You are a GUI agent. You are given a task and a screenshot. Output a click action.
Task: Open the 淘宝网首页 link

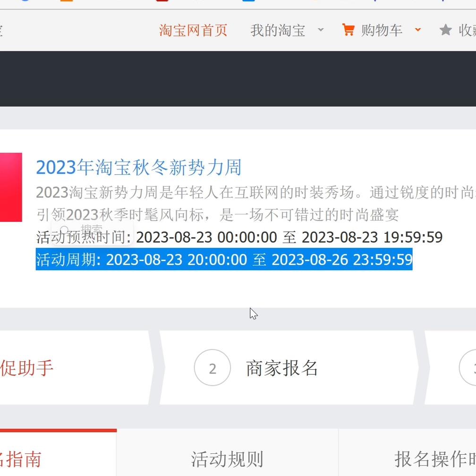[193, 30]
